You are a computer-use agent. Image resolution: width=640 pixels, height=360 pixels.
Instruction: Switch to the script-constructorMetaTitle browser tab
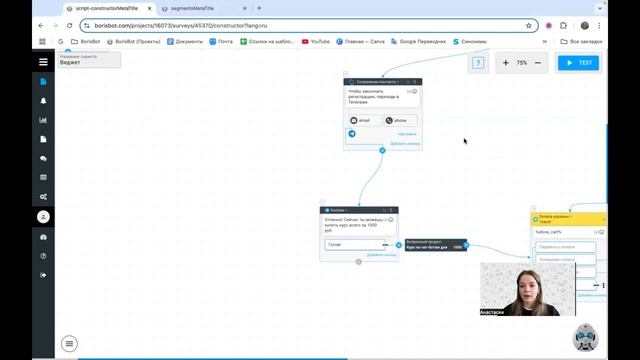(107, 8)
